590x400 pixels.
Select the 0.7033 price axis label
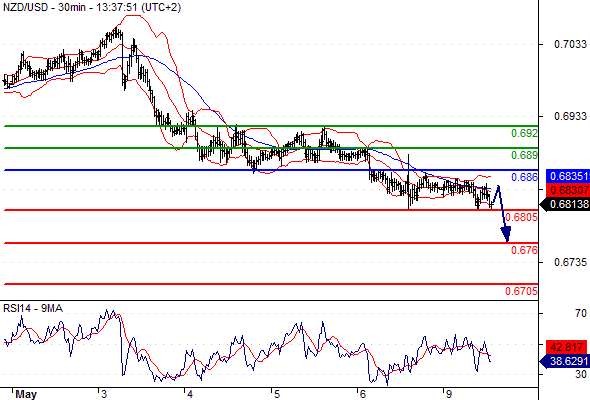[570, 44]
